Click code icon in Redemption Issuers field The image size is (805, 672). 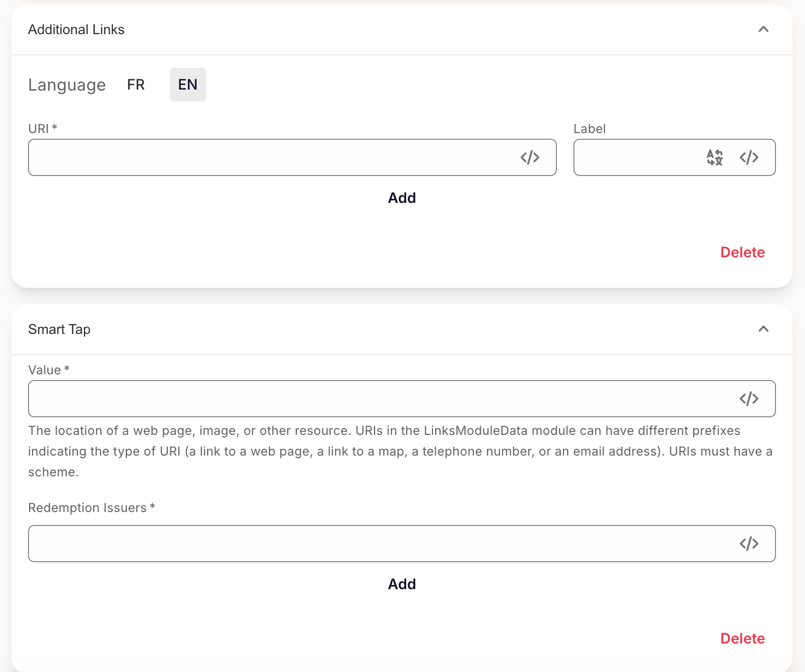749,544
